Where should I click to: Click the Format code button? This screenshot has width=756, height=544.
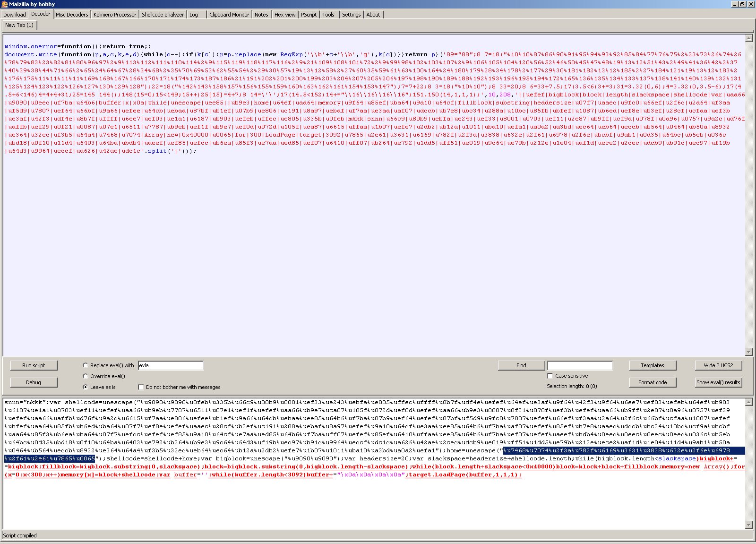[x=653, y=382]
